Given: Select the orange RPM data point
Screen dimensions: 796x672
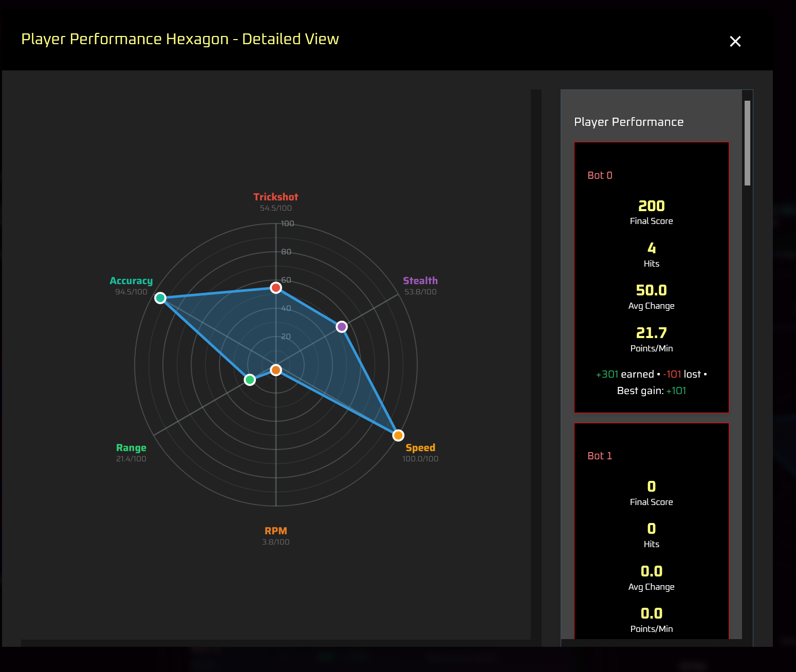Looking at the screenshot, I should (276, 369).
